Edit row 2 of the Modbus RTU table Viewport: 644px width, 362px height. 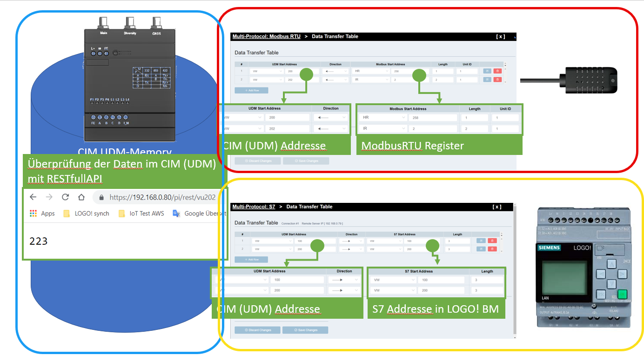(487, 80)
